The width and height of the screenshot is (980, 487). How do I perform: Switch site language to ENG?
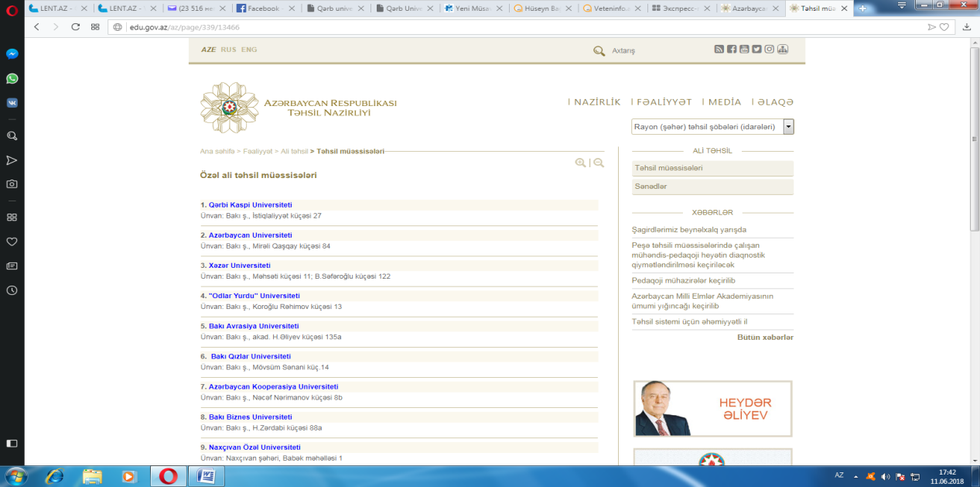[x=249, y=50]
